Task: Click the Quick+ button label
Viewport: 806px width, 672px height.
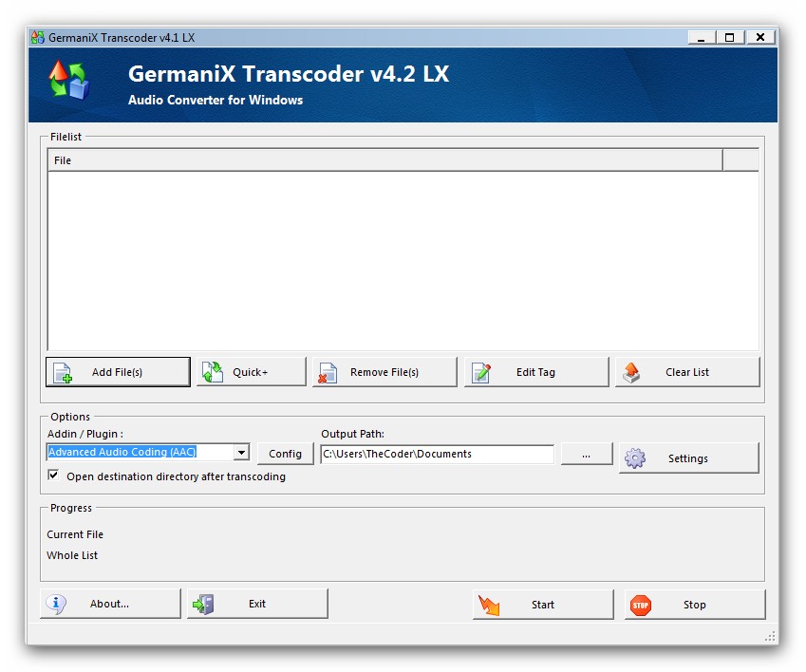Action: 251,372
